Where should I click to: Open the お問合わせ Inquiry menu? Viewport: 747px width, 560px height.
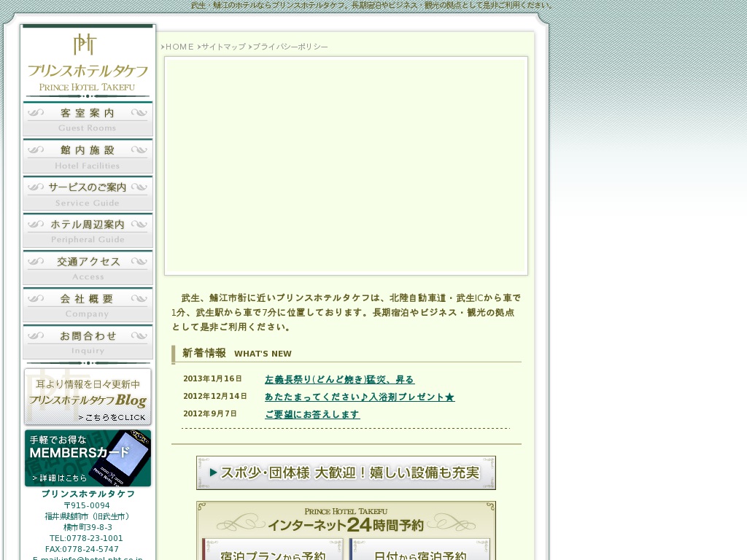(88, 342)
